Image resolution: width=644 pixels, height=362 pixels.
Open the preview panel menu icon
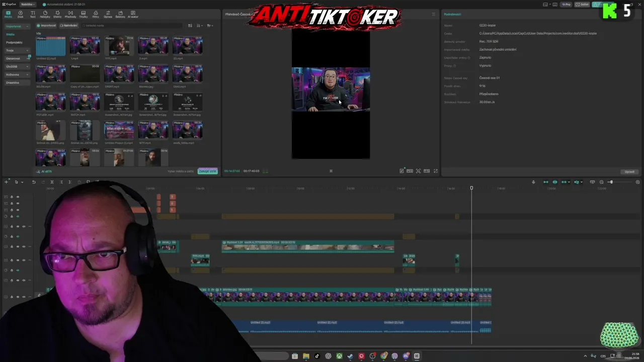(x=434, y=14)
